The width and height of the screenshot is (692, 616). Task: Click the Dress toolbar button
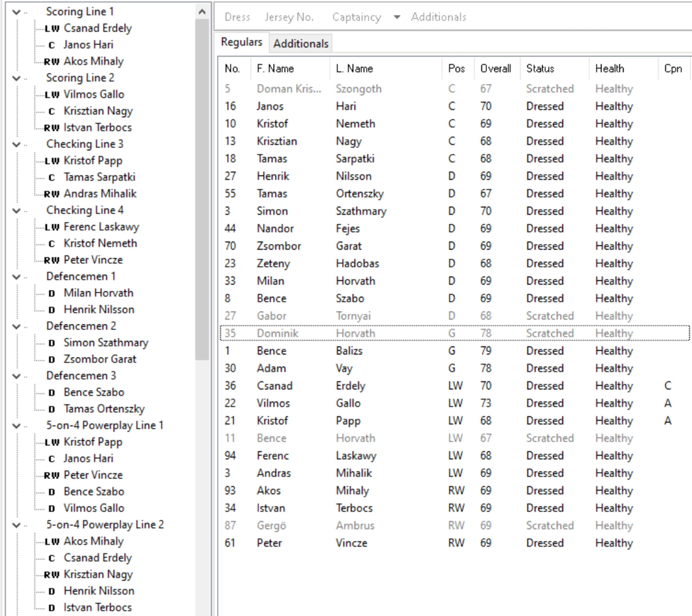click(x=237, y=18)
